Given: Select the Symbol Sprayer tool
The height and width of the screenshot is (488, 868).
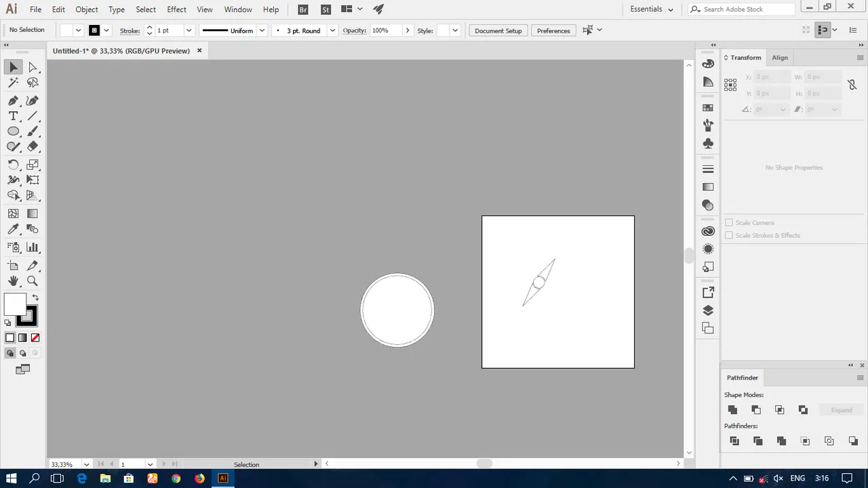Looking at the screenshot, I should pos(14,247).
